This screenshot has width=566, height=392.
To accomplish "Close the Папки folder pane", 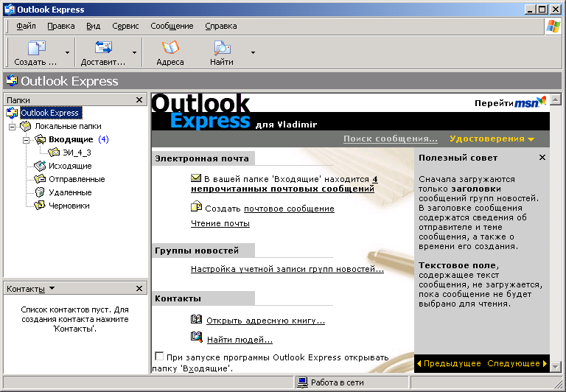I will pos(139,100).
